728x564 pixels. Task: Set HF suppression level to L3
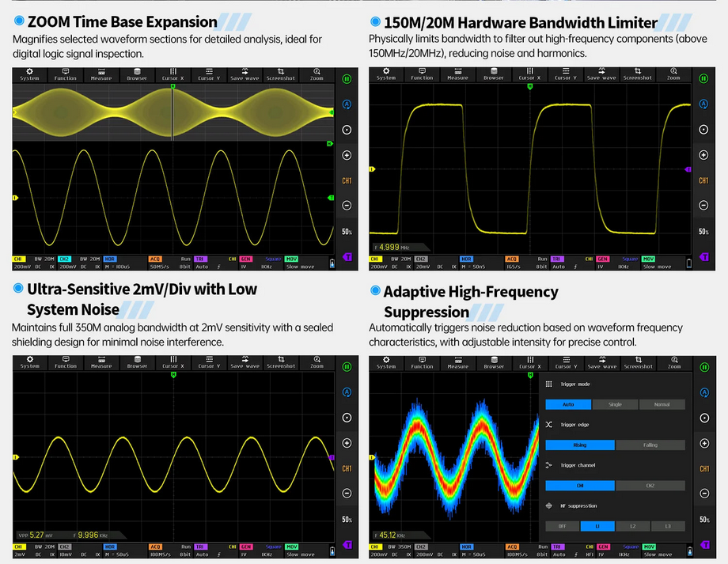point(668,526)
